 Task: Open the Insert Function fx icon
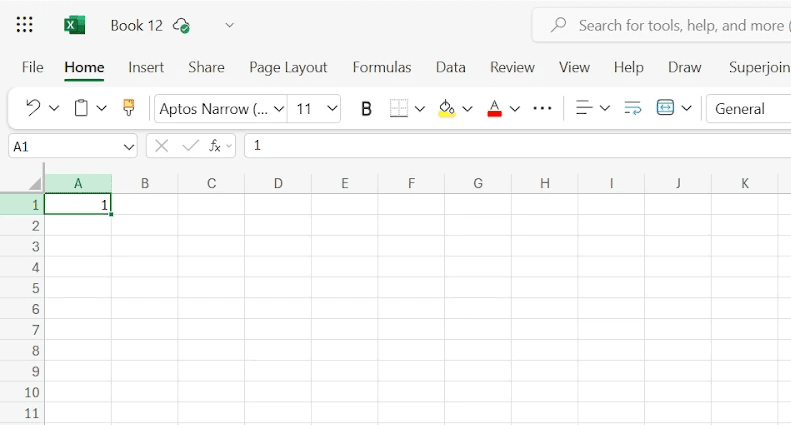(x=215, y=146)
